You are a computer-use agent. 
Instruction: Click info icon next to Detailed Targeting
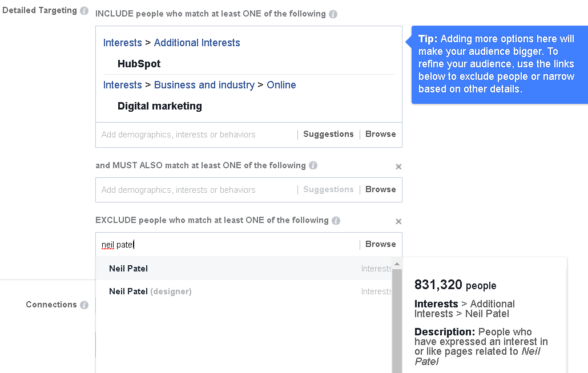84,11
